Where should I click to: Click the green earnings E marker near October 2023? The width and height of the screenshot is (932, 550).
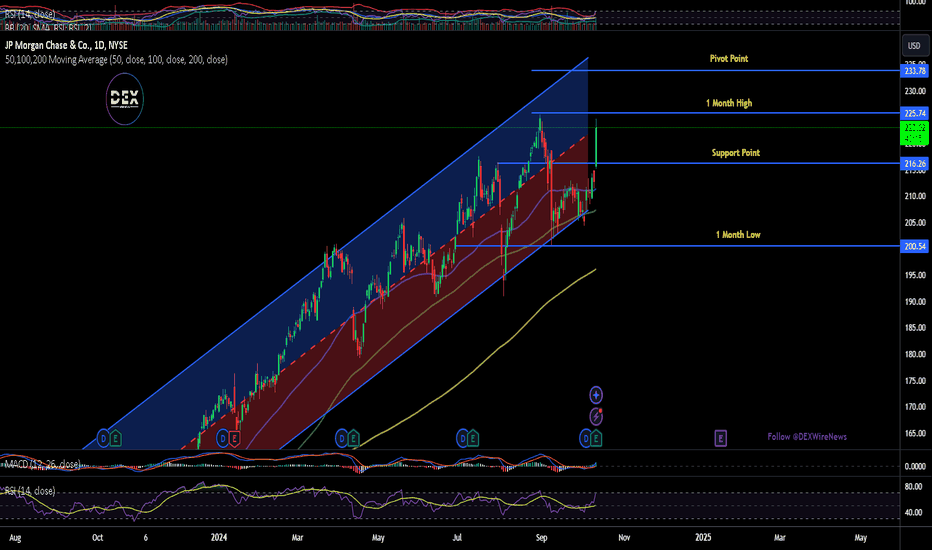point(115,439)
